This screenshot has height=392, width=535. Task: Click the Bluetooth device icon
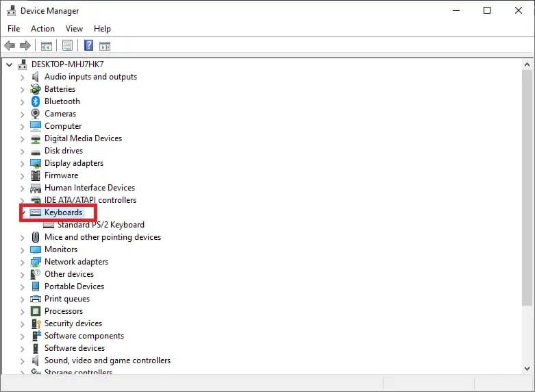[36, 101]
